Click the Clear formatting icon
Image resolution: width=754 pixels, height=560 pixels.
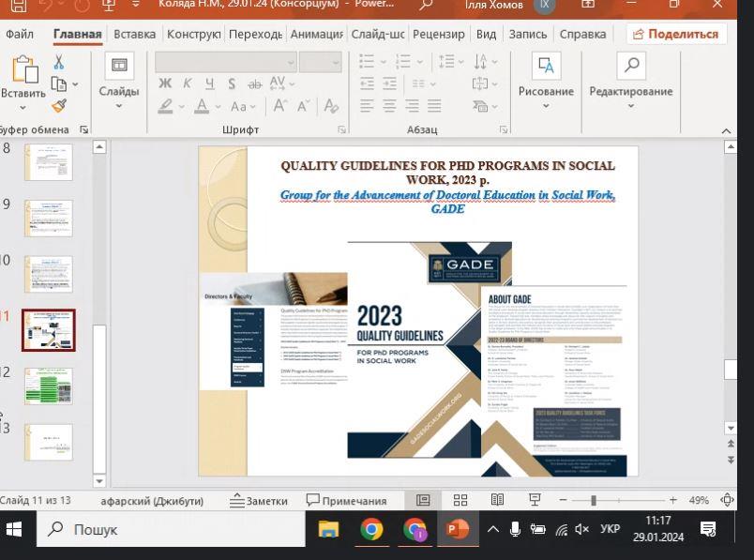pyautogui.click(x=331, y=105)
